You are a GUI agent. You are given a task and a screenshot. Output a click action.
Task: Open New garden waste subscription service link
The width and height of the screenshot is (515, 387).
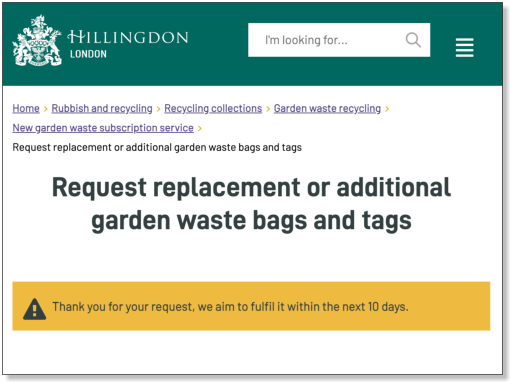[103, 128]
